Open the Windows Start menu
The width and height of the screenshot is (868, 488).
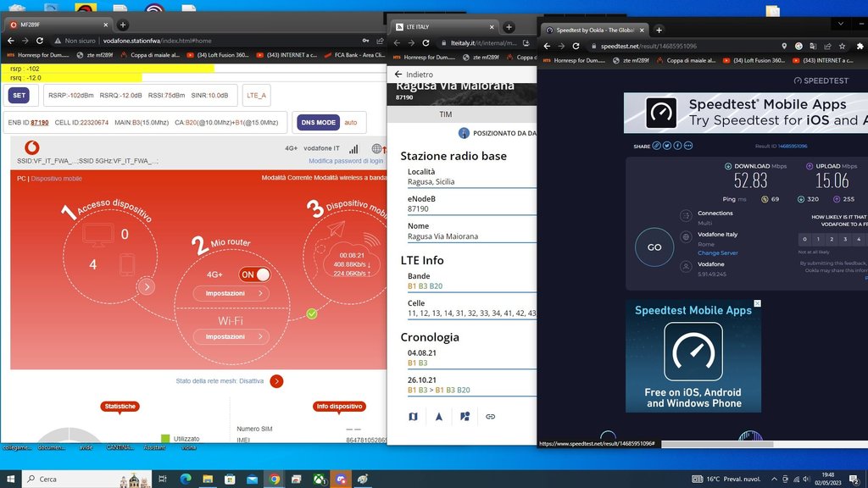(x=10, y=479)
